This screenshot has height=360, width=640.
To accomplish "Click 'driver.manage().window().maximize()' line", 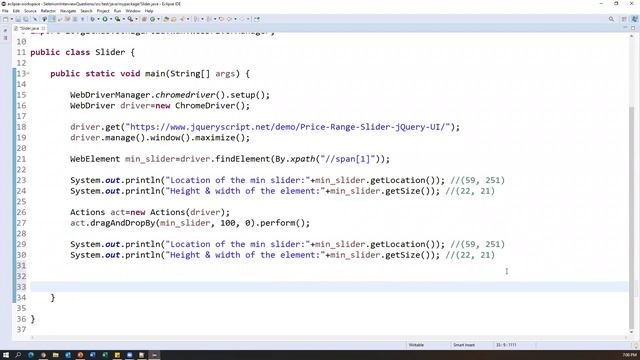I will tap(160, 138).
